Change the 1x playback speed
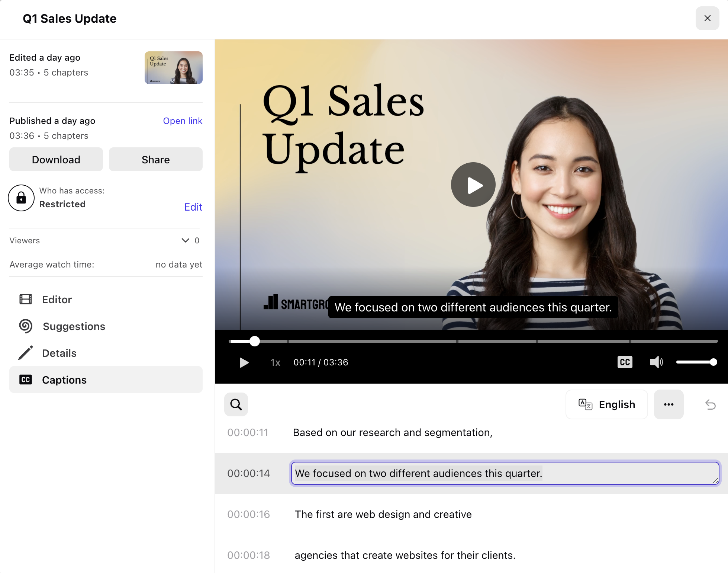Screen dimensions: 728x573 [x=275, y=362]
